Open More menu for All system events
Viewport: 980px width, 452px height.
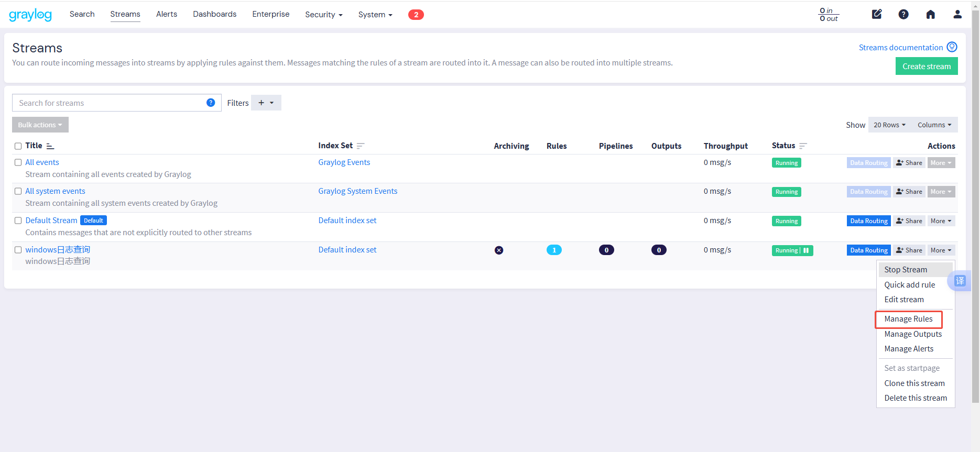coord(941,192)
